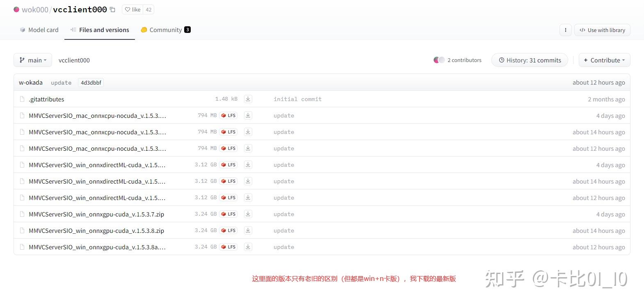Click the Community discussions count badge 3
Screen dimensions: 644x306
click(187, 30)
